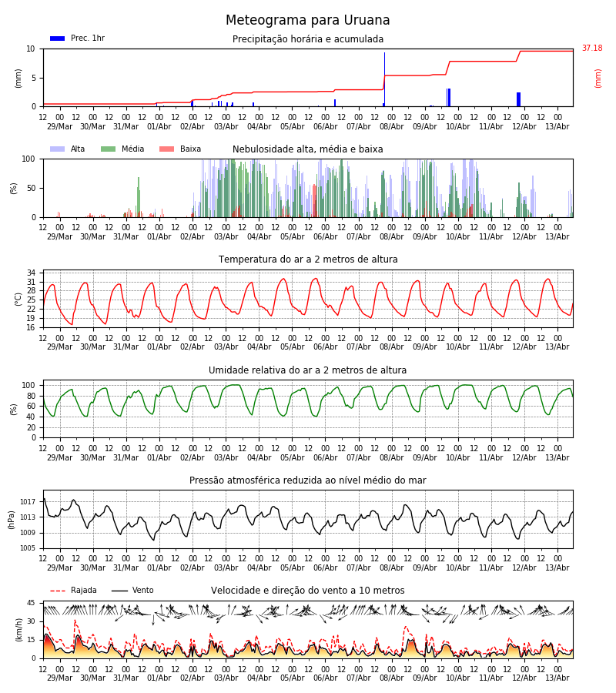
Task: Click the lavender Alta cloud legend swatch
Action: coord(57,149)
